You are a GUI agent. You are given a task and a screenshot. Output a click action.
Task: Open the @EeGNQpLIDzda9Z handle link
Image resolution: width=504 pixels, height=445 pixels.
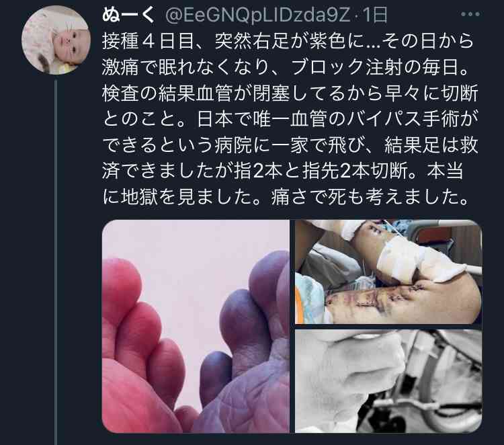click(257, 15)
